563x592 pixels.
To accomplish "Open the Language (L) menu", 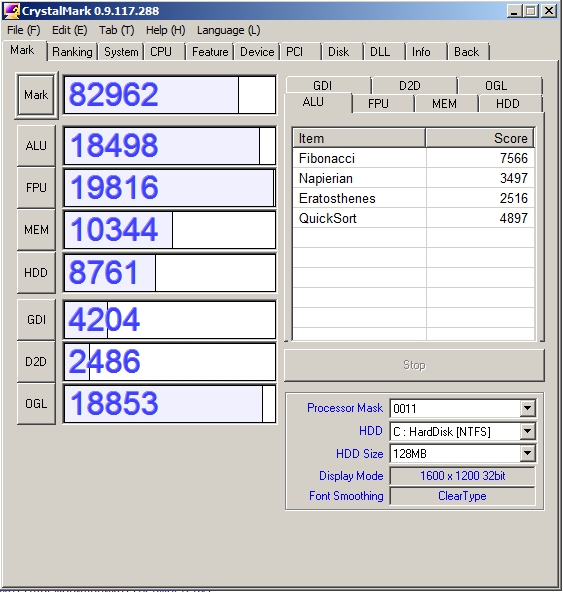I will click(228, 30).
